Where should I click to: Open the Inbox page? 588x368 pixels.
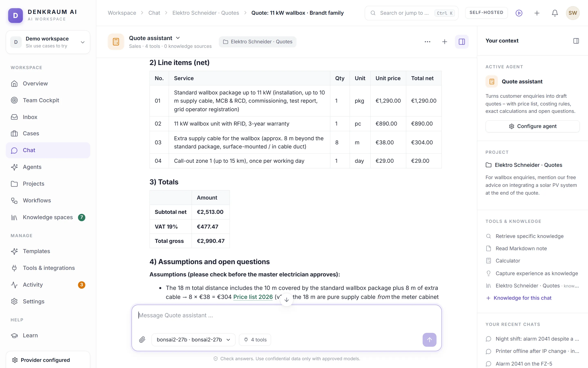[48, 117]
